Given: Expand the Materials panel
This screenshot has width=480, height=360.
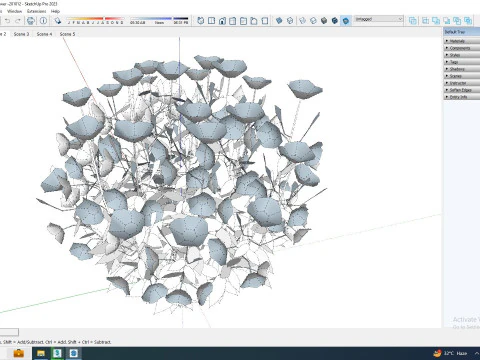Looking at the screenshot, I should 462,41.
